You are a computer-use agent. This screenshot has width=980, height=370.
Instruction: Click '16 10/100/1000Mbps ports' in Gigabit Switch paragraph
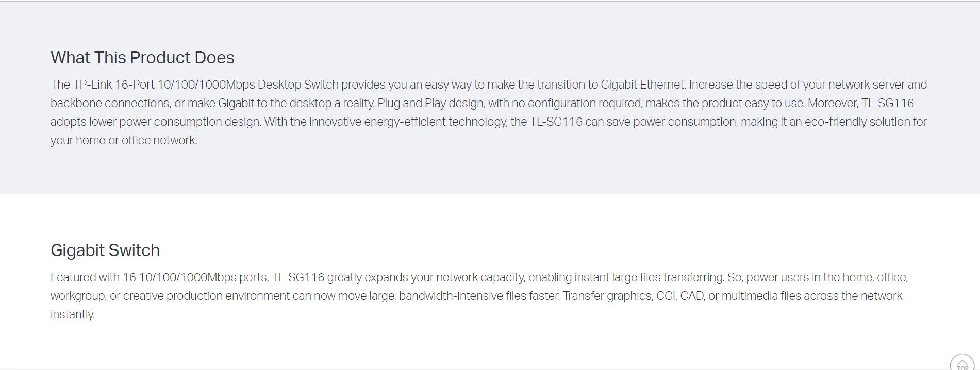[195, 277]
